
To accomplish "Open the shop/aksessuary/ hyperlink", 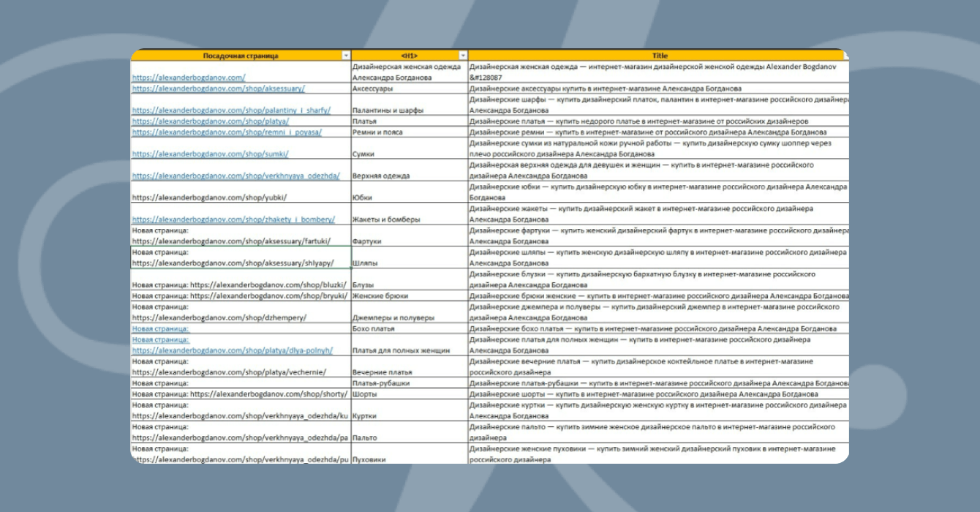I will coord(218,89).
